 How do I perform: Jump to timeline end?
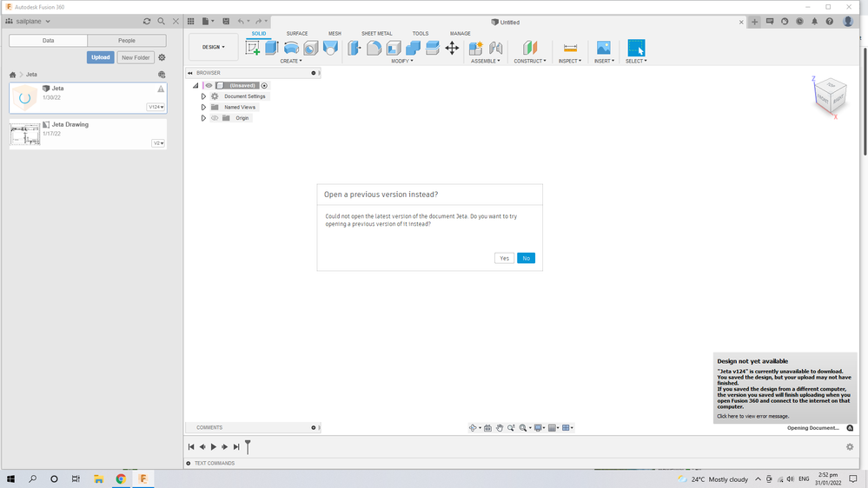pyautogui.click(x=236, y=447)
